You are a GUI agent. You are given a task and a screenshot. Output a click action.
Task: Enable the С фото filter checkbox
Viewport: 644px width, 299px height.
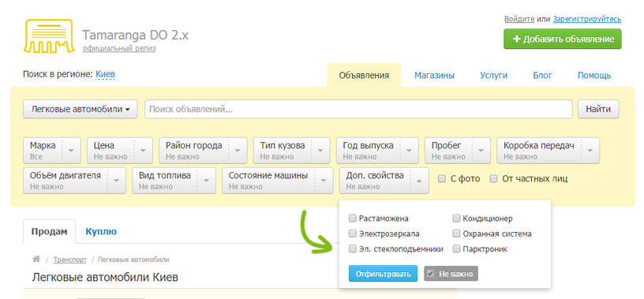442,178
